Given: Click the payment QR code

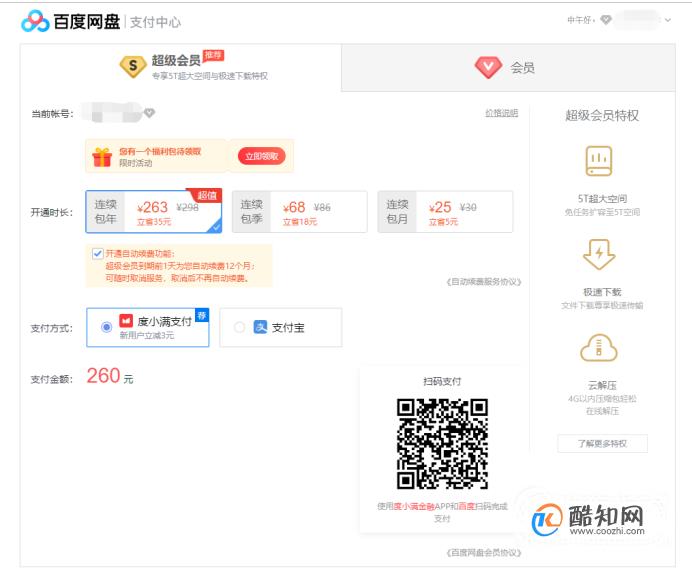Looking at the screenshot, I should coord(442,444).
